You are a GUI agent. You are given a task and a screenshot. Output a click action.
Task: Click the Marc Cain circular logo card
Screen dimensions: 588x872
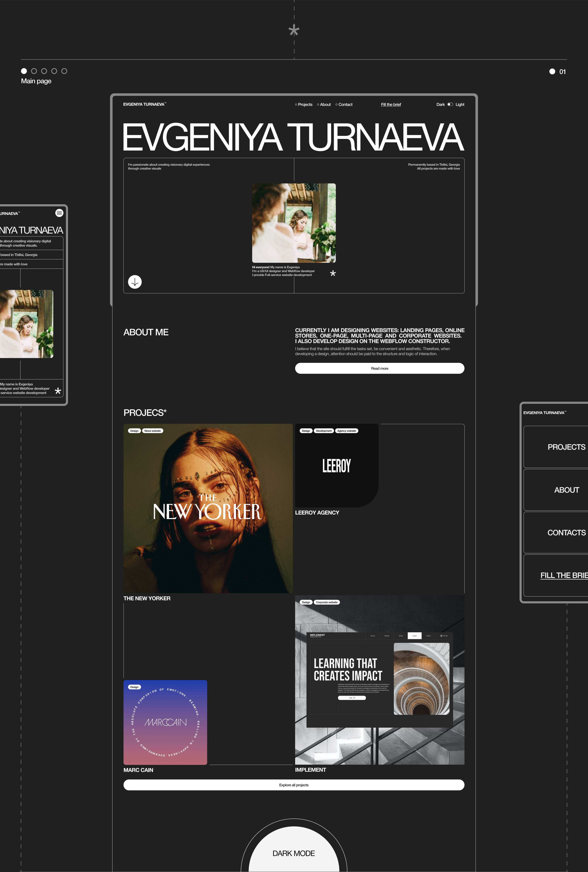[165, 722]
